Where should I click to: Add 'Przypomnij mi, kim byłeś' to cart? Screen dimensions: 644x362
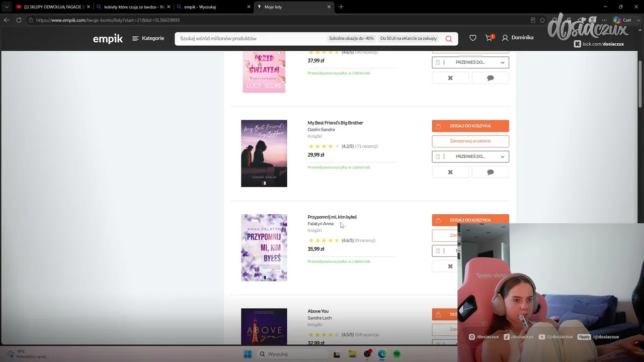point(470,220)
